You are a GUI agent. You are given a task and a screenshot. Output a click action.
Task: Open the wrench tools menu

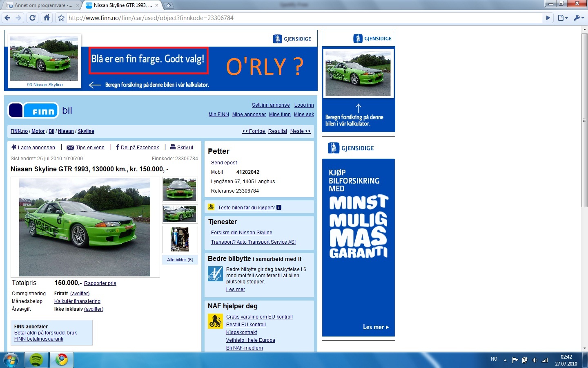tap(579, 18)
